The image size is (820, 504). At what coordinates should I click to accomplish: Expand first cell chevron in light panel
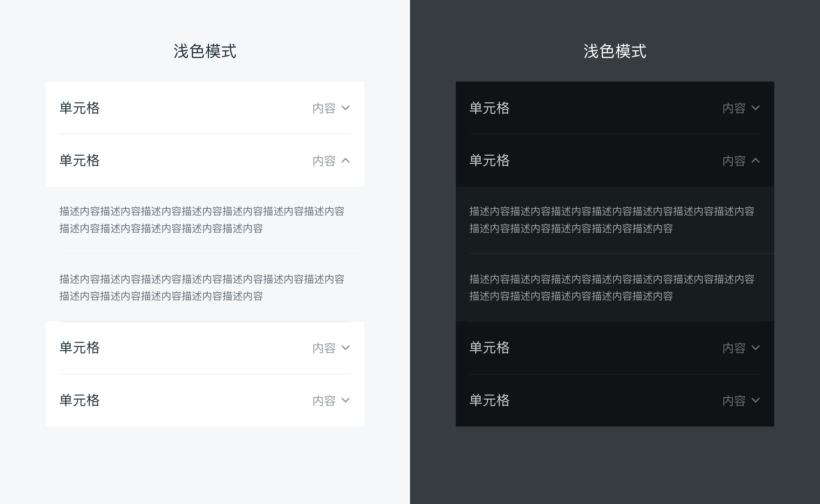pos(346,108)
